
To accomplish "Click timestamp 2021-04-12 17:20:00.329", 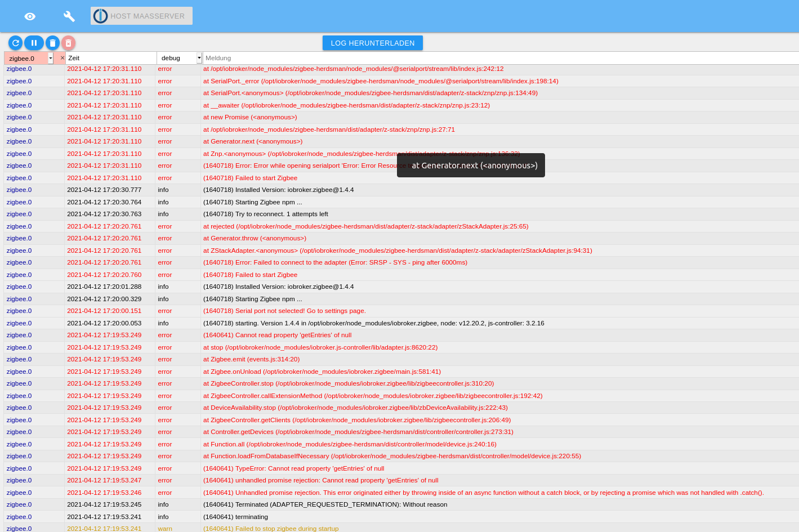I will click(104, 299).
